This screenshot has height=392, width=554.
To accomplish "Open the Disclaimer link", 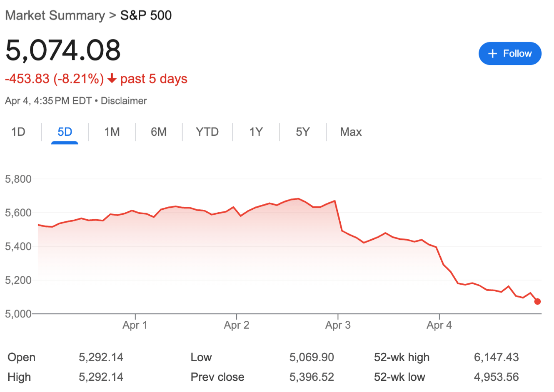I will coord(124,101).
